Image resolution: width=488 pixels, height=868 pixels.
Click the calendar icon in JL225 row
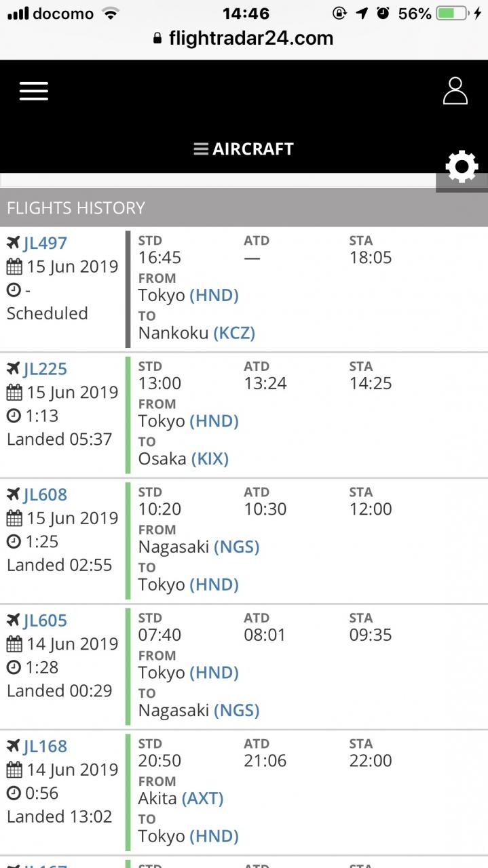(14, 393)
